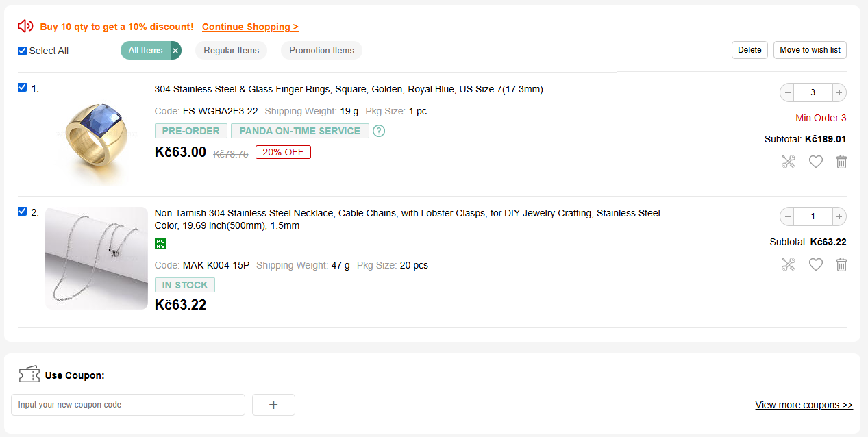Add the ring to wishlist via heart icon
Image resolution: width=868 pixels, height=437 pixels.
pyautogui.click(x=815, y=162)
